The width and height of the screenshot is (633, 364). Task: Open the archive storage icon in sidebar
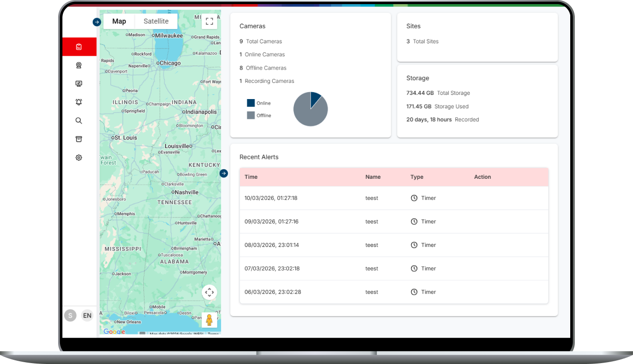78,139
